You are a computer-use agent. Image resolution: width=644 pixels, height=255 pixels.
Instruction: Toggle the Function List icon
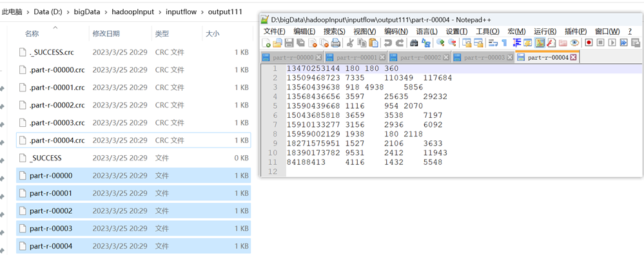551,42
